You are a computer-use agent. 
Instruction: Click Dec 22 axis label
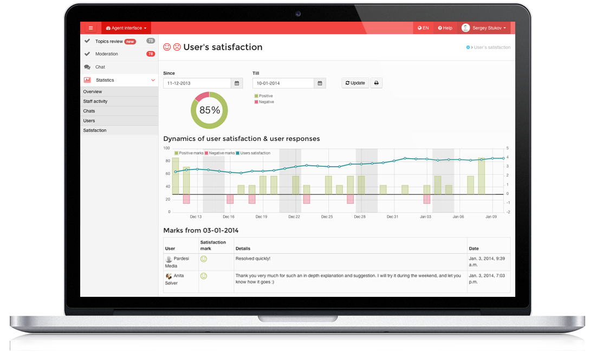294,217
